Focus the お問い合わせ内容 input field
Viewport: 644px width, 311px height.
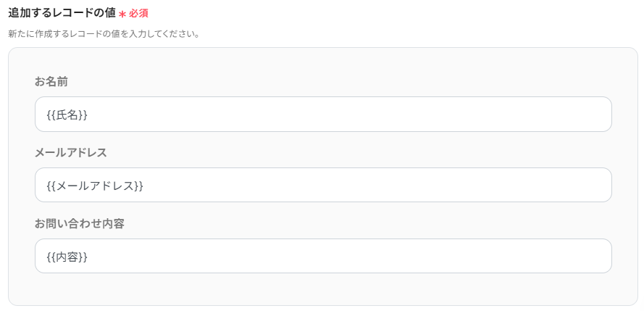pos(323,257)
